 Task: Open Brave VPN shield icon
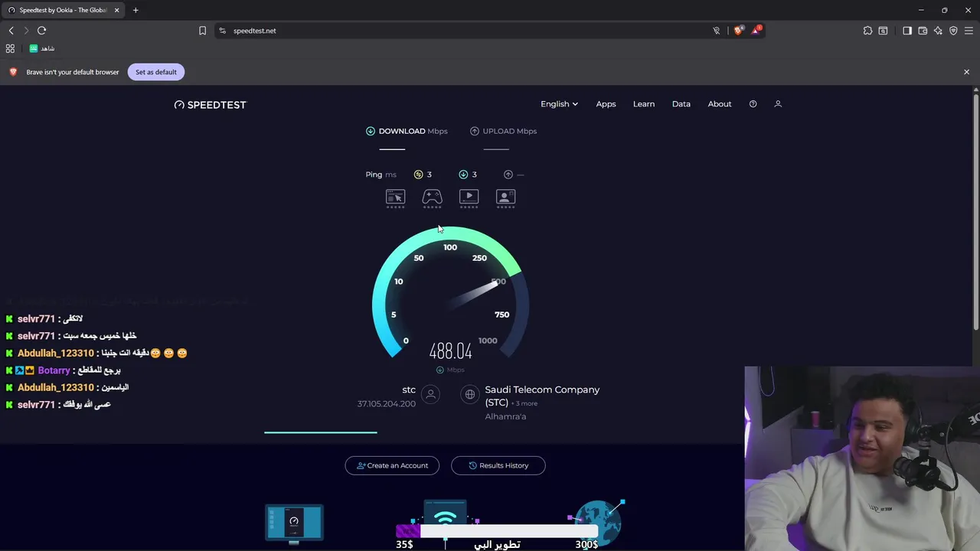tap(953, 31)
